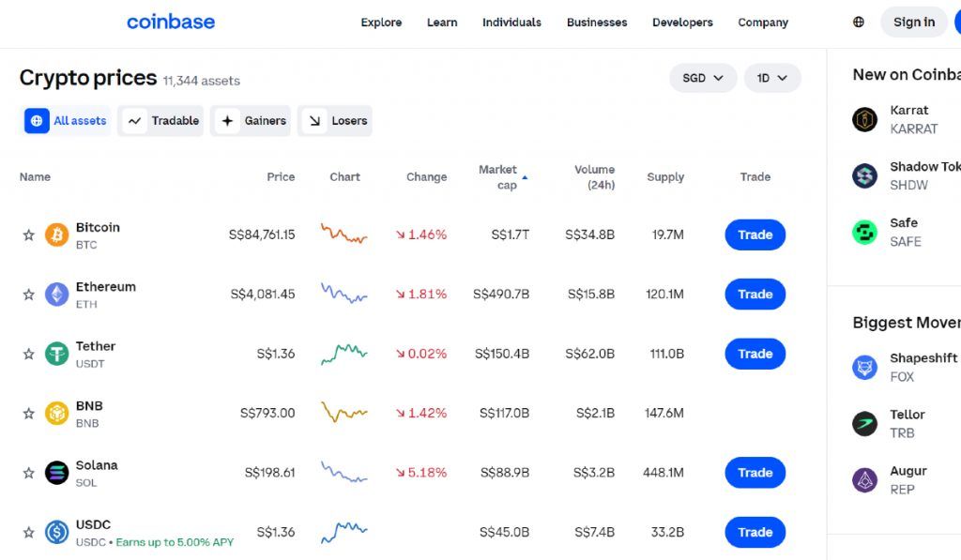The image size is (961, 560).
Task: Click the USDC coin icon
Action: click(x=57, y=532)
